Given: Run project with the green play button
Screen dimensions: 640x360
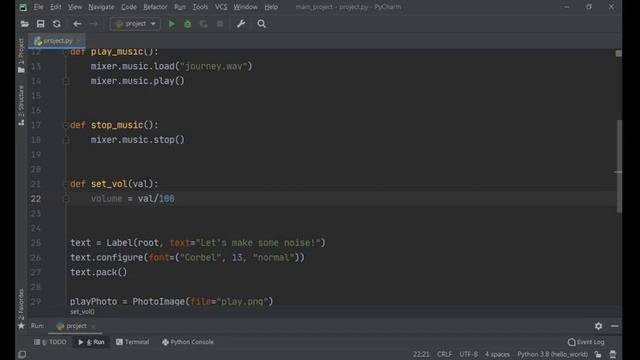Looking at the screenshot, I should click(172, 24).
